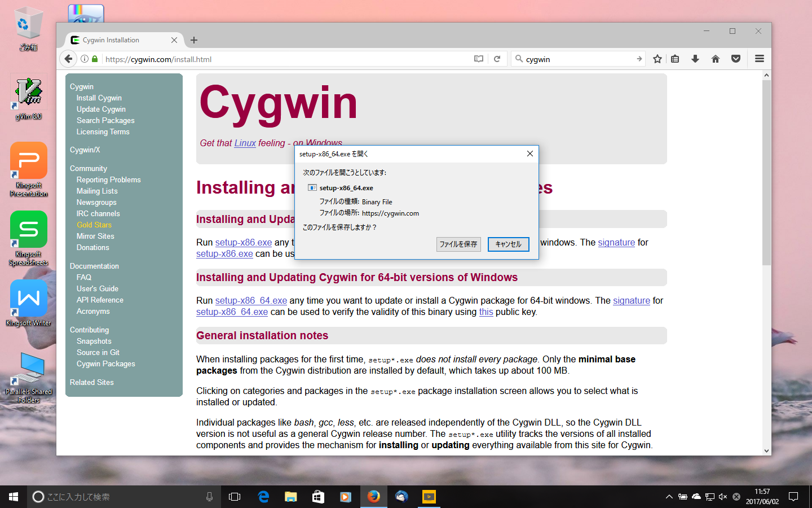The width and height of the screenshot is (812, 508).
Task: Open the taskbar clock showing 11:57
Action: point(762,497)
